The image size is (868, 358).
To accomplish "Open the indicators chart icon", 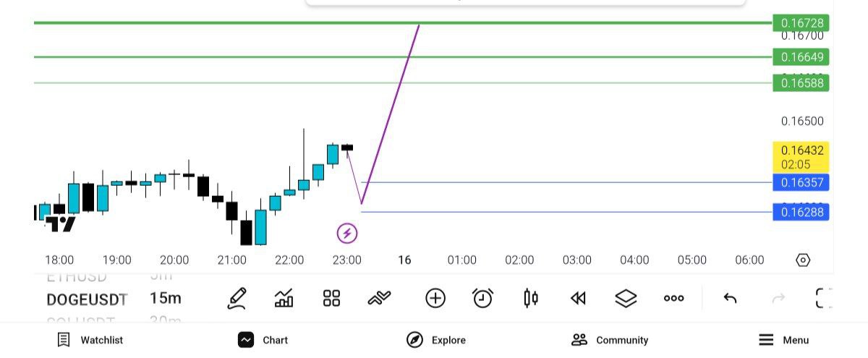I will click(284, 298).
